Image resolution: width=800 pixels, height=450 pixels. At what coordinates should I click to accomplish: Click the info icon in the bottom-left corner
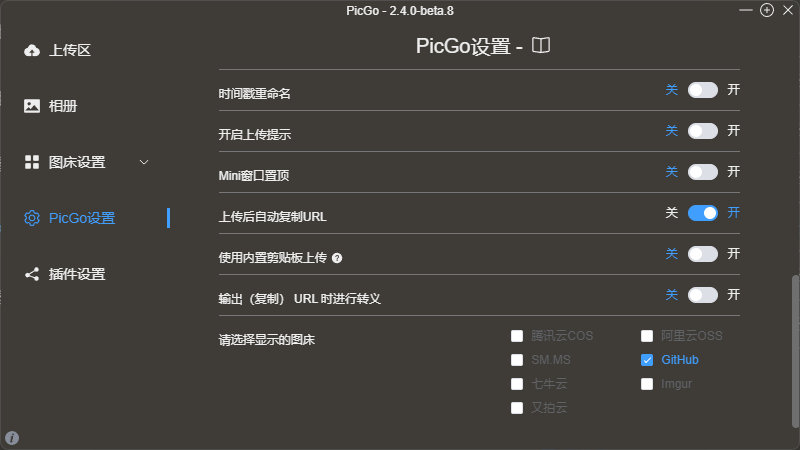(x=12, y=437)
